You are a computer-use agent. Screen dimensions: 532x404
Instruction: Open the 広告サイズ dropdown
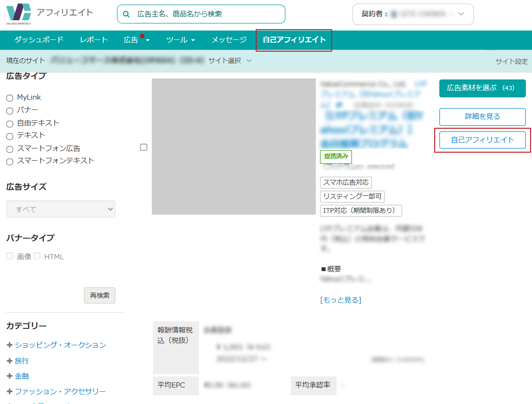[x=61, y=209]
